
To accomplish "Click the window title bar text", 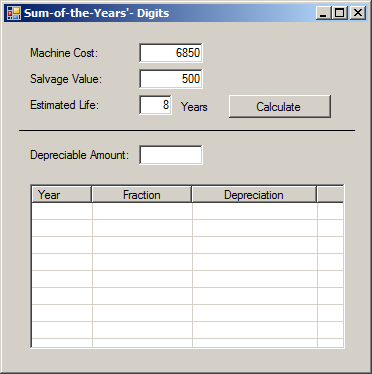I will [x=96, y=13].
